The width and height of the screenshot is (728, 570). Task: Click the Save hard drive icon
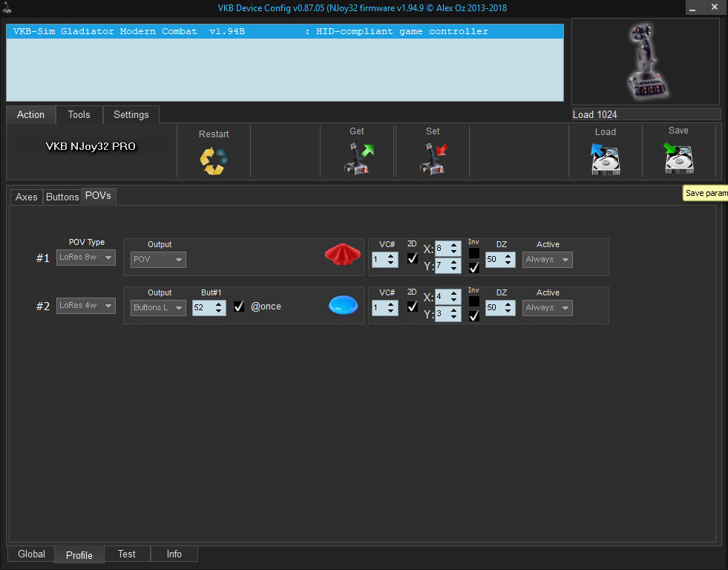click(x=678, y=158)
